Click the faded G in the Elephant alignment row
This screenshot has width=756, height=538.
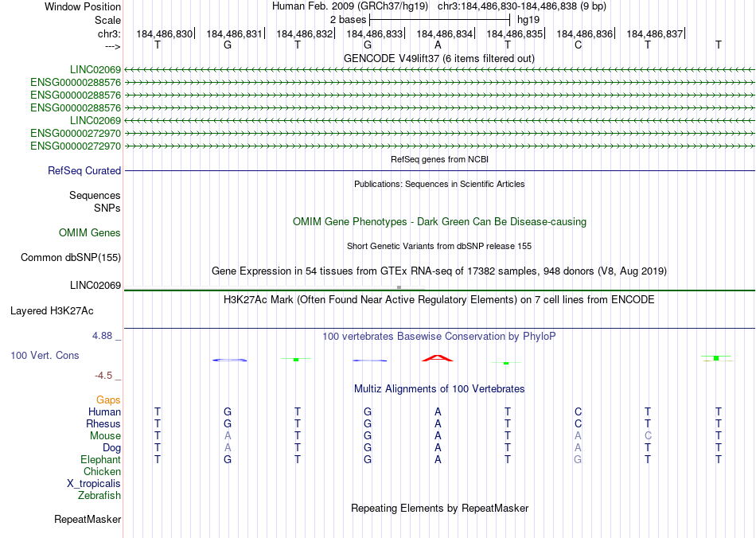(578, 459)
